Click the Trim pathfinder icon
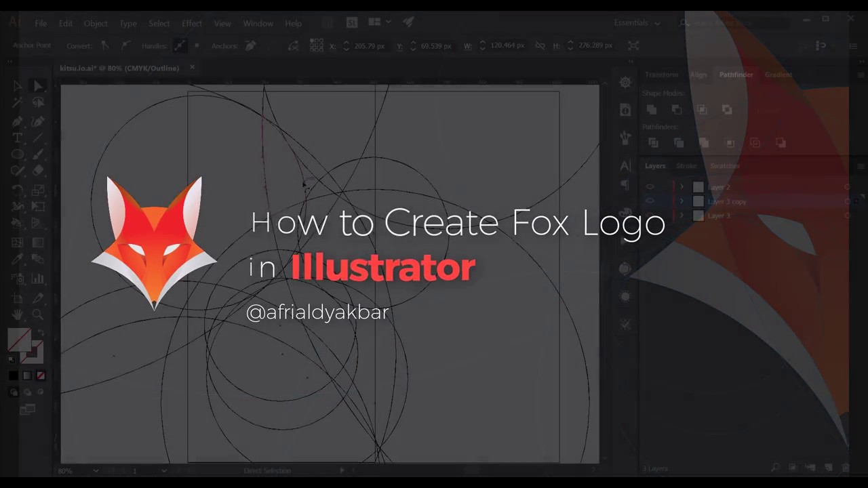This screenshot has width=868, height=488. tap(678, 142)
